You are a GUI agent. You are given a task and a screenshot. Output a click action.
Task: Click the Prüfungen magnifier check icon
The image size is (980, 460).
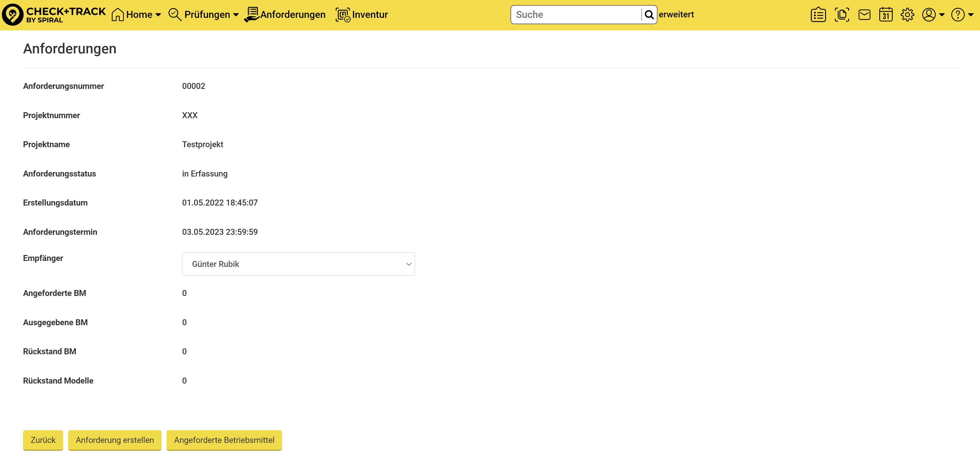pyautogui.click(x=175, y=15)
